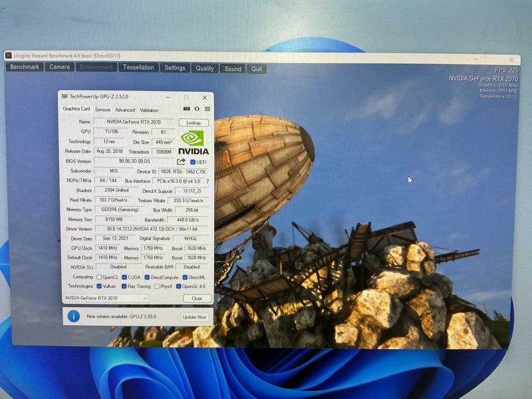Click the GPU-Z Close button
The image size is (532, 399).
[x=197, y=298]
